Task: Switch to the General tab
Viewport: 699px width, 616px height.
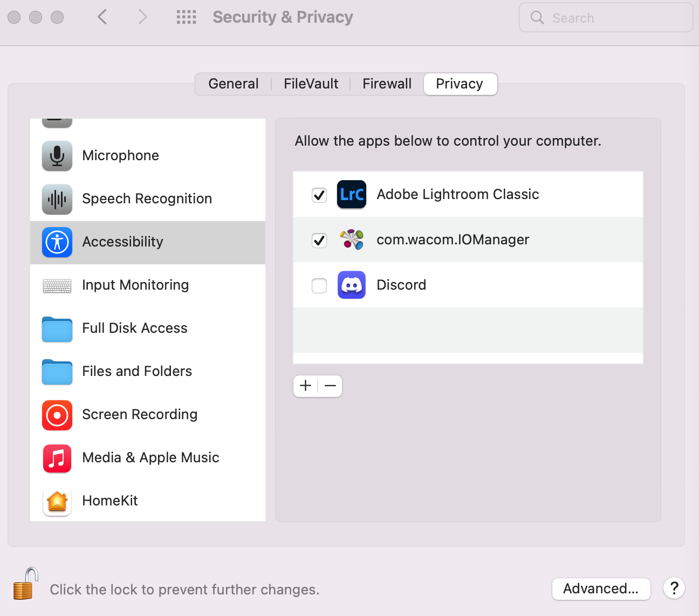Action: (234, 84)
